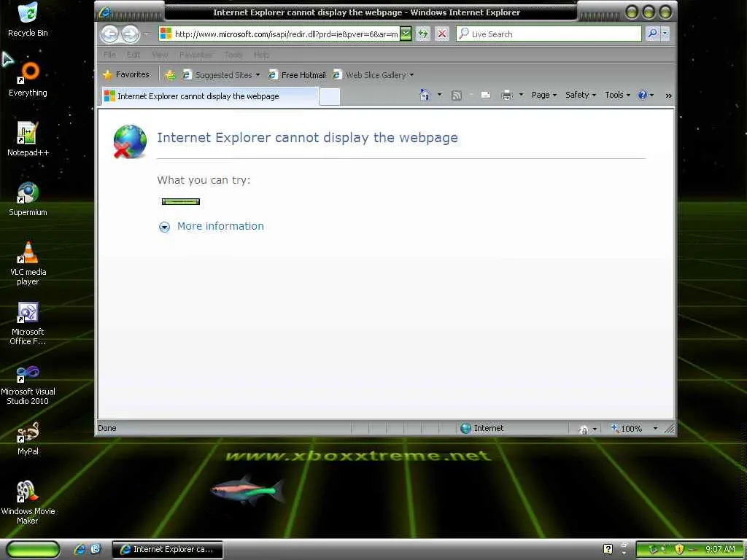This screenshot has width=747, height=560.
Task: Open the recent pages dropdown beside Forward
Action: pyautogui.click(x=146, y=34)
